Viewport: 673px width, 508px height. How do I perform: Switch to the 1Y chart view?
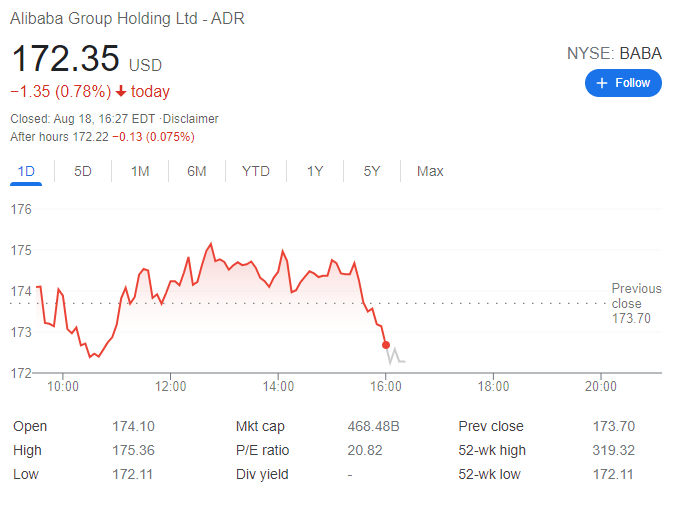(x=315, y=171)
